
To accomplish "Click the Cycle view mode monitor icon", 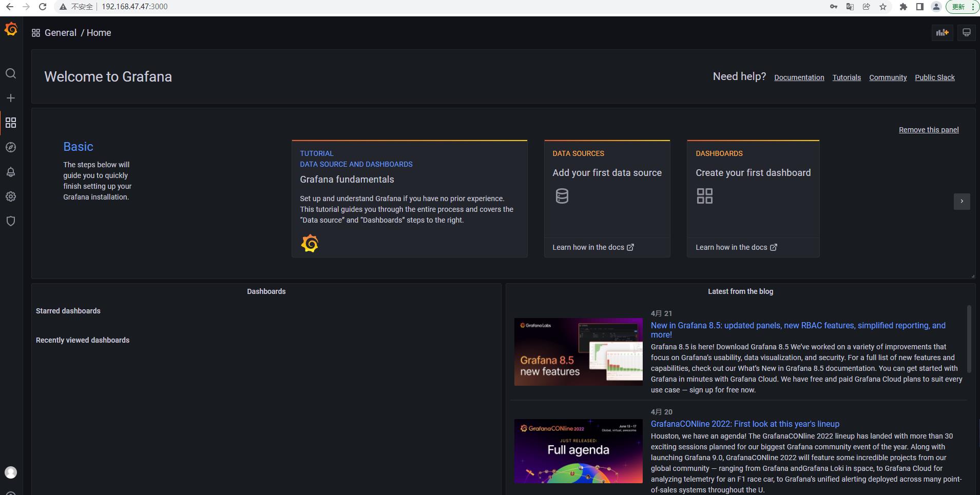I will (x=967, y=32).
